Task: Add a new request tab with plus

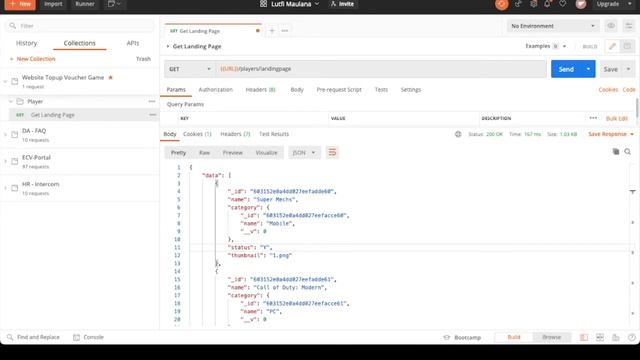Action: coord(272,31)
